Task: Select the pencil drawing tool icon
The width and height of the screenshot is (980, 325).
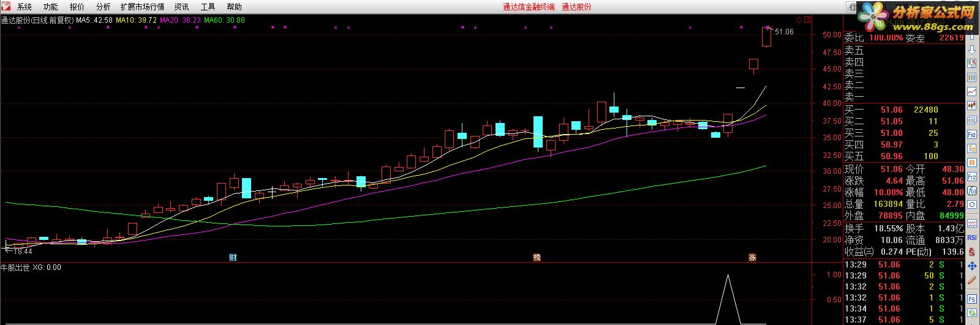Action: 972,280
